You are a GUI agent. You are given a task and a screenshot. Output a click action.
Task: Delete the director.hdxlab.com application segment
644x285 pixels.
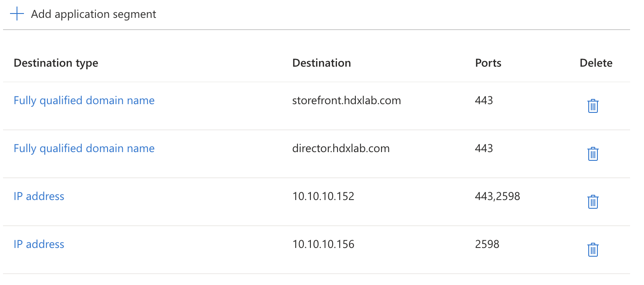click(x=593, y=153)
